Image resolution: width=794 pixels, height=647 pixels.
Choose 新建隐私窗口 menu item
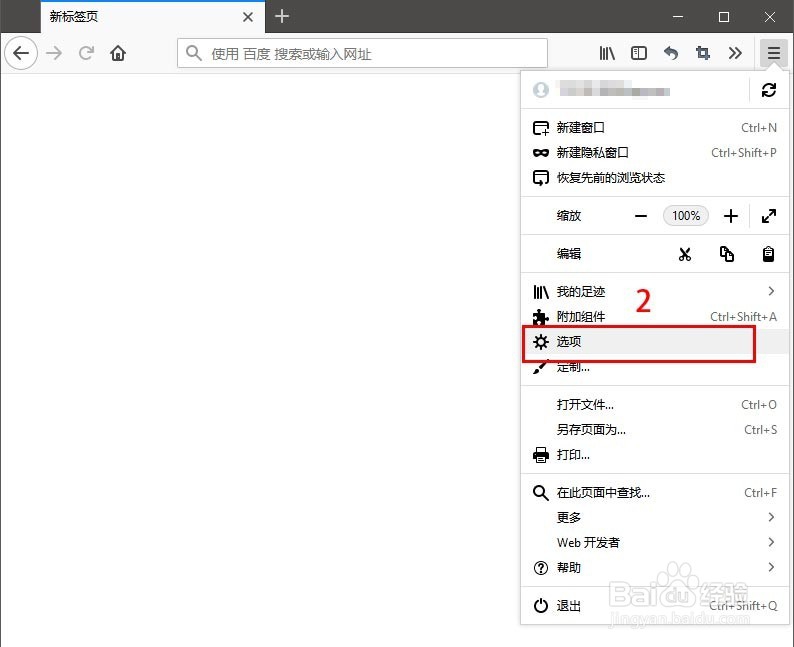pos(655,152)
